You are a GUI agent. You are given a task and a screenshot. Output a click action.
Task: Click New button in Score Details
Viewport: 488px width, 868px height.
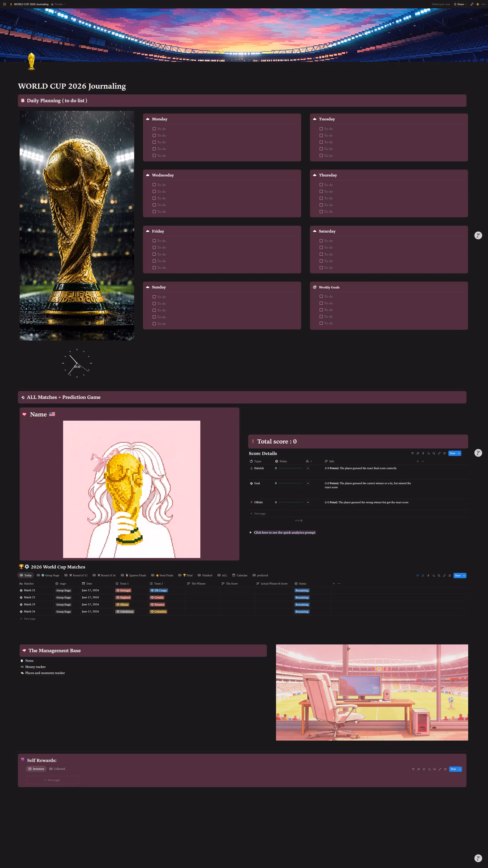pos(453,453)
